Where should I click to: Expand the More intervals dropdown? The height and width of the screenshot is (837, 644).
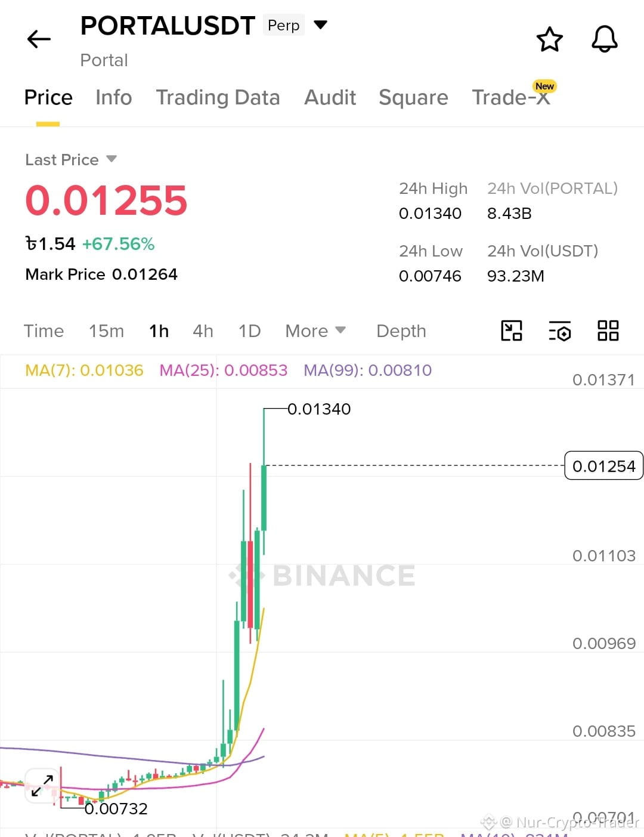[x=315, y=331]
